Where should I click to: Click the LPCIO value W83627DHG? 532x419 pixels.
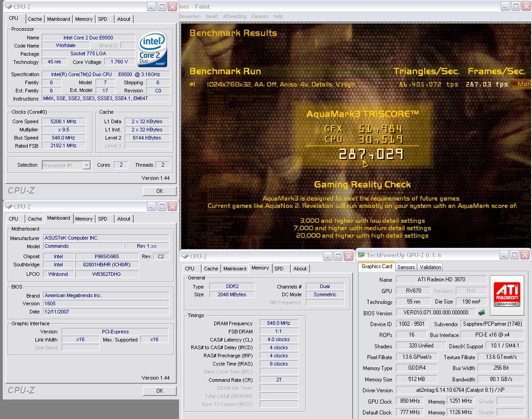pyautogui.click(x=107, y=274)
